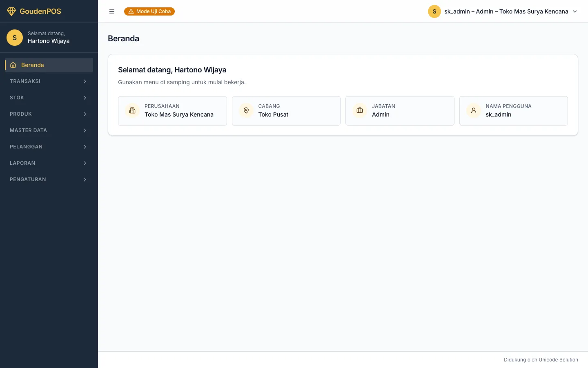The width and height of the screenshot is (588, 368).
Task: Open the PRODUK menu section
Action: (49, 114)
